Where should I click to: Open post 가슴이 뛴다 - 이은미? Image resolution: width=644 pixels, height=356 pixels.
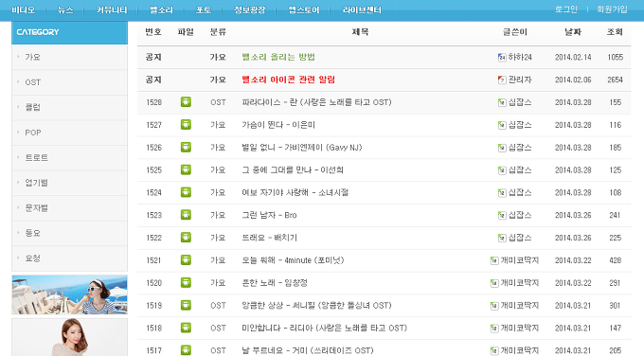[x=278, y=125]
